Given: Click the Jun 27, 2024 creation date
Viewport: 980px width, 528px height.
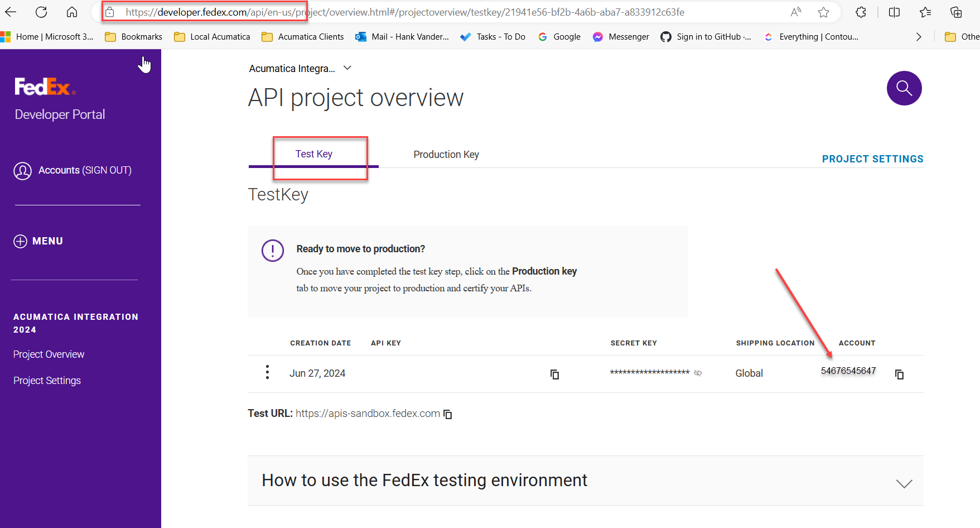Looking at the screenshot, I should 317,373.
